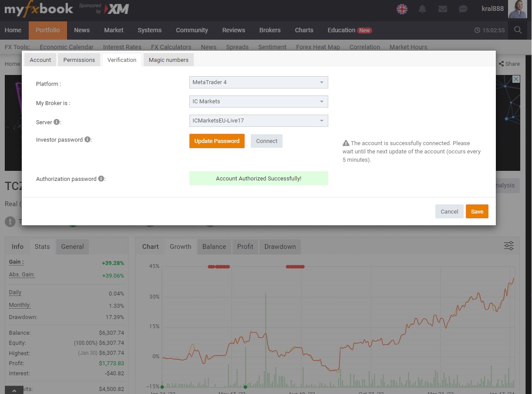532x394 pixels.
Task: Open the search magnifier icon
Action: coord(518,30)
